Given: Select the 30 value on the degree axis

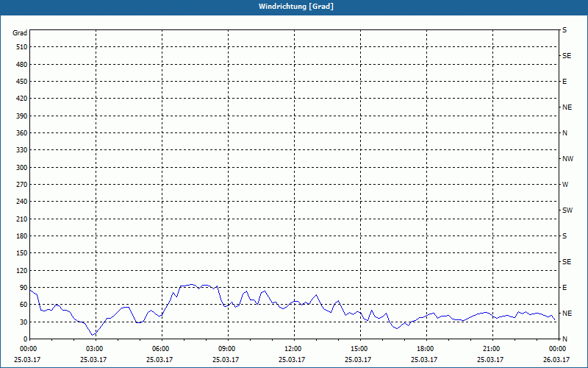Looking at the screenshot, I should (24, 322).
